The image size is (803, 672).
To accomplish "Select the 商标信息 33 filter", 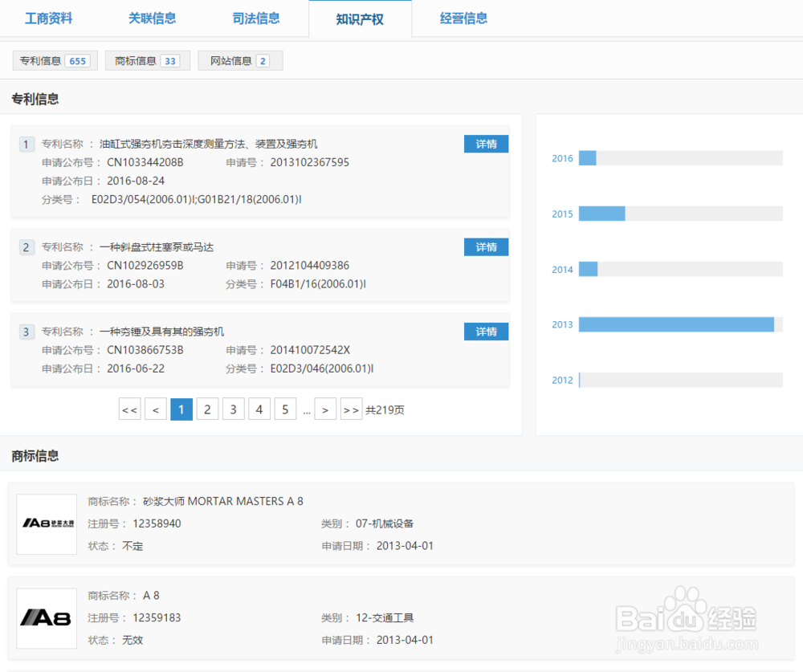I will 147,60.
